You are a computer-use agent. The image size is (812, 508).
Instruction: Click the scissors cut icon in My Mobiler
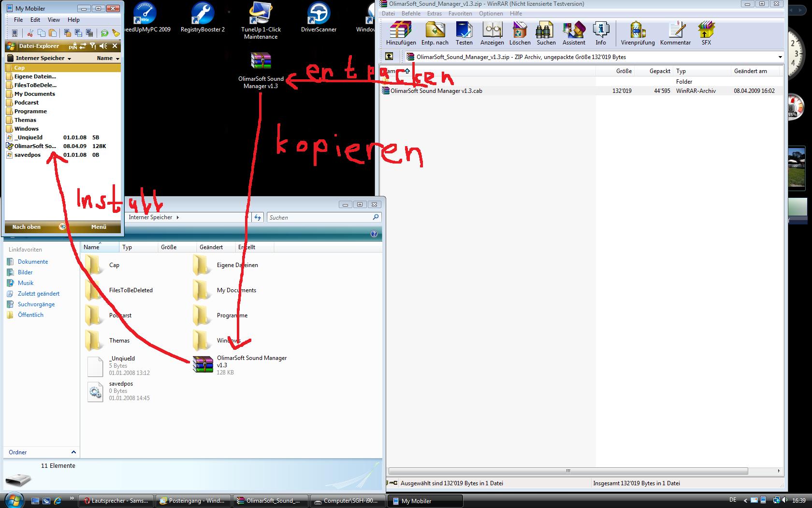point(30,33)
